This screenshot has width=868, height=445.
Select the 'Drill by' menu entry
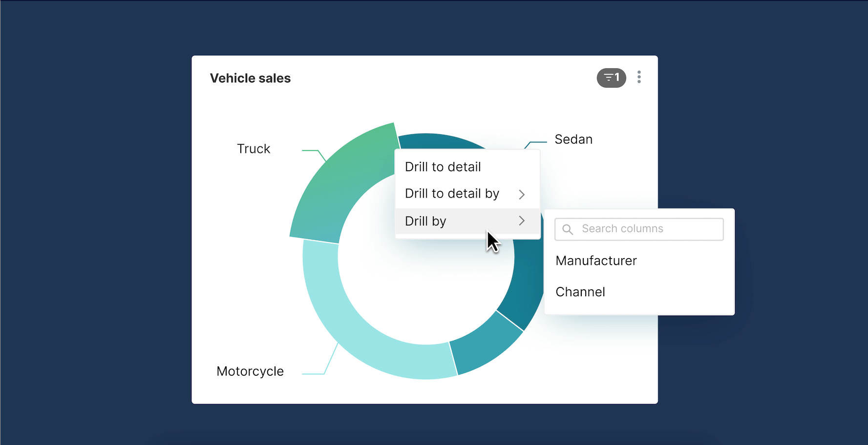click(425, 221)
